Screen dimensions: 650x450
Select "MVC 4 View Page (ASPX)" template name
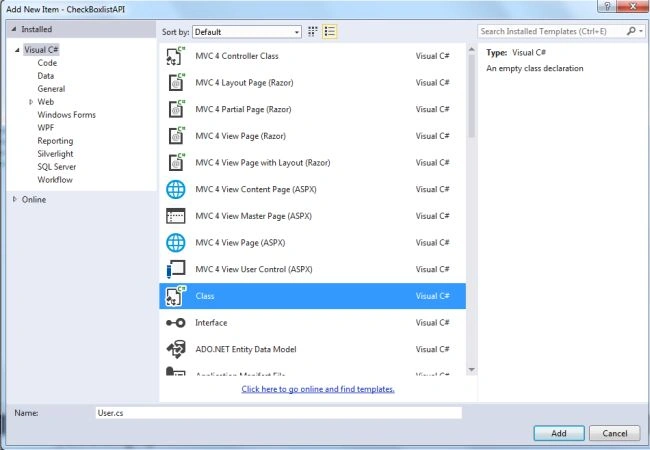click(x=240, y=243)
